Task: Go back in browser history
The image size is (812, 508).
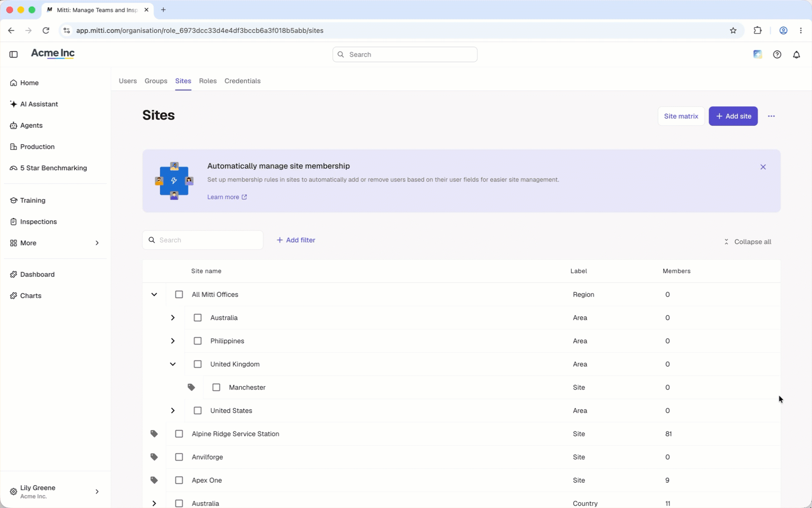Action: (x=11, y=30)
